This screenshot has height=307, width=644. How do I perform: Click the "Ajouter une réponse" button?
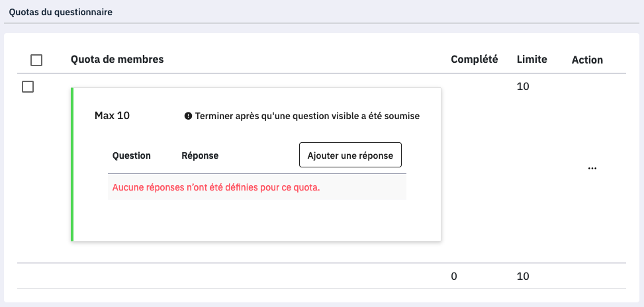[350, 155]
